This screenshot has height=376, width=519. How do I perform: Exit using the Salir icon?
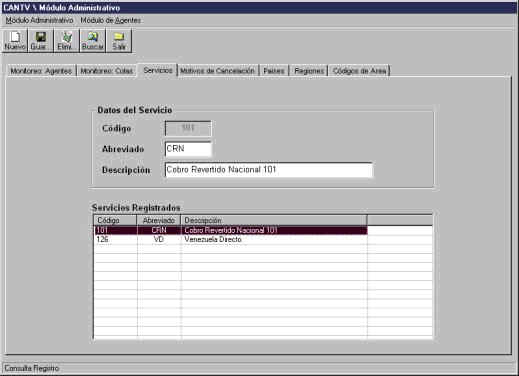pyautogui.click(x=119, y=41)
